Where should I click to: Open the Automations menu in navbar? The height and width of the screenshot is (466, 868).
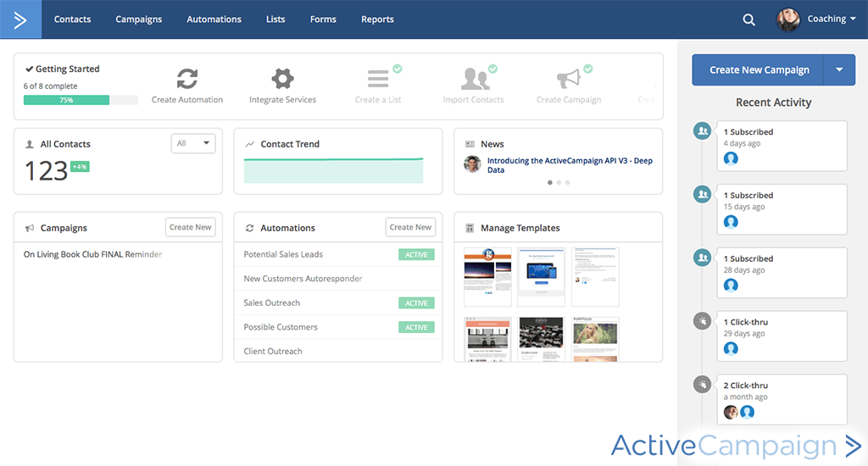[x=214, y=19]
